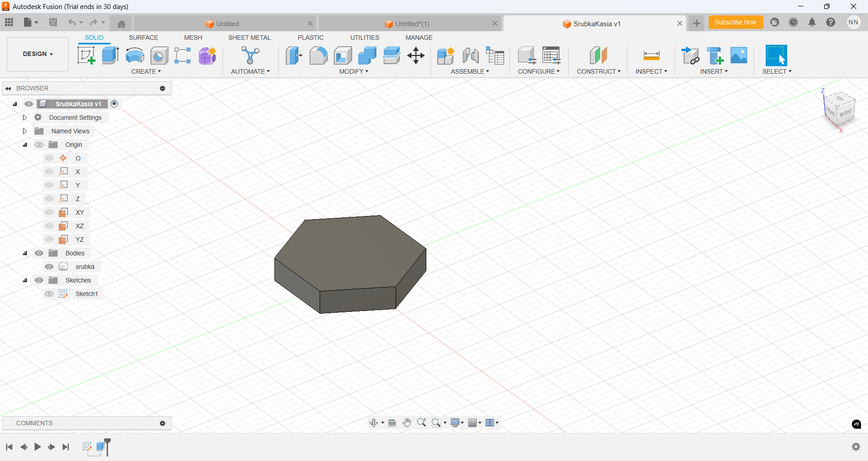The width and height of the screenshot is (868, 461).
Task: Hide the Bodies folder
Action: 39,253
